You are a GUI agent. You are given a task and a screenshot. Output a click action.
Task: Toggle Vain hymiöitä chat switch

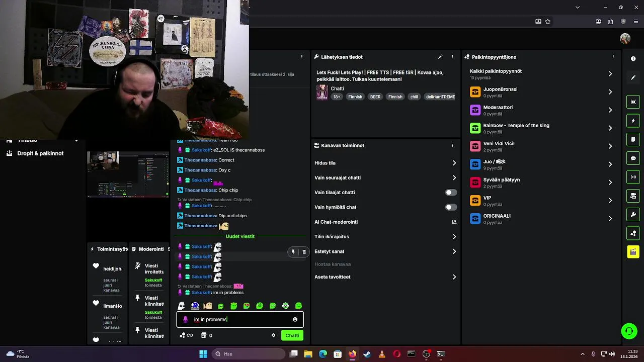pos(451,207)
